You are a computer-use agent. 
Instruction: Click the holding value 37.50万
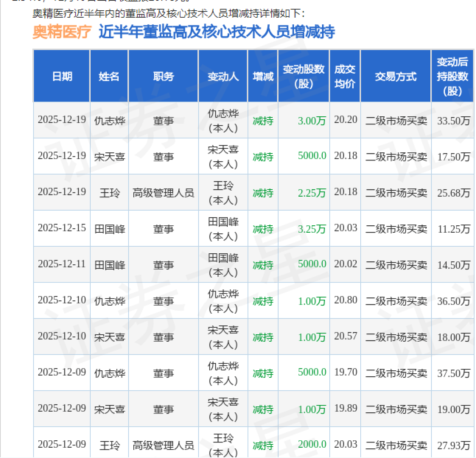coord(454,373)
